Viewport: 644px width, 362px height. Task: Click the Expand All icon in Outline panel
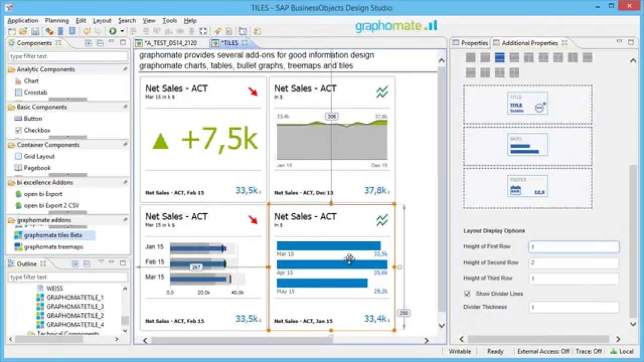click(x=75, y=263)
